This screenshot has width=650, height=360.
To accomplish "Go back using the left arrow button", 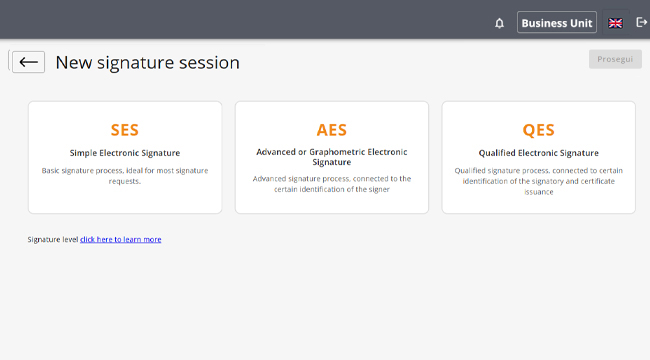I will (28, 62).
